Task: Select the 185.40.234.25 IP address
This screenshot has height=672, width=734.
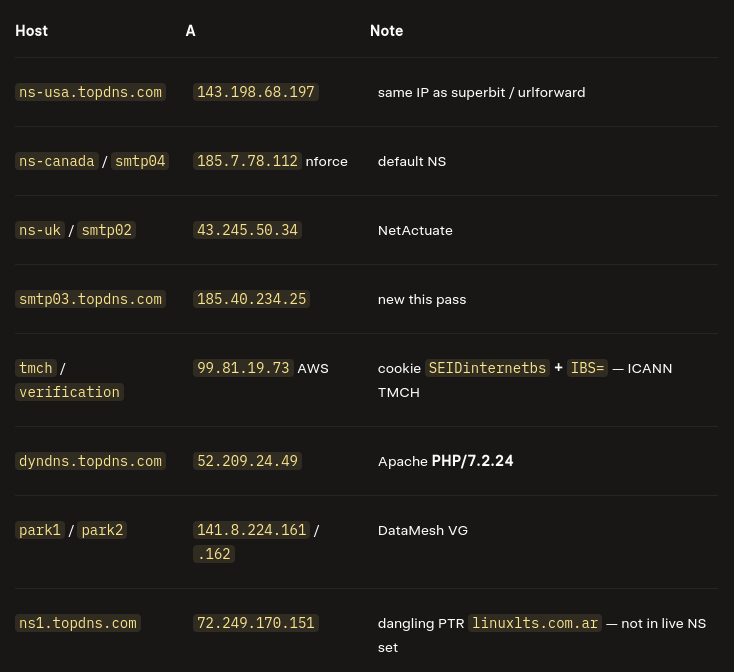Action: (x=251, y=299)
